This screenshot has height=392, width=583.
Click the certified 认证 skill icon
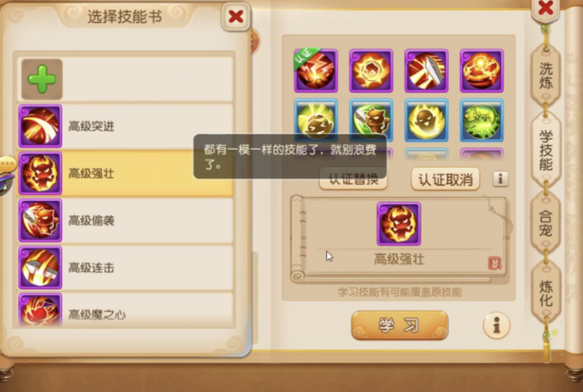(x=315, y=71)
